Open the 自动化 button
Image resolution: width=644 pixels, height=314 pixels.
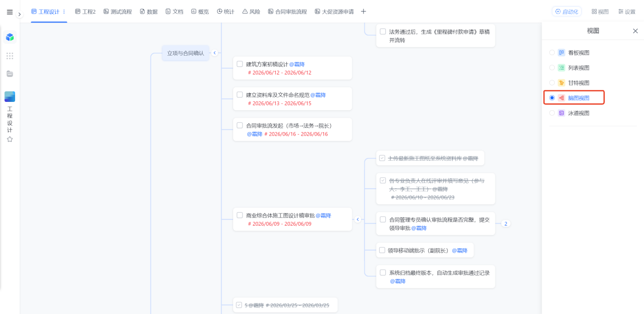click(x=566, y=11)
